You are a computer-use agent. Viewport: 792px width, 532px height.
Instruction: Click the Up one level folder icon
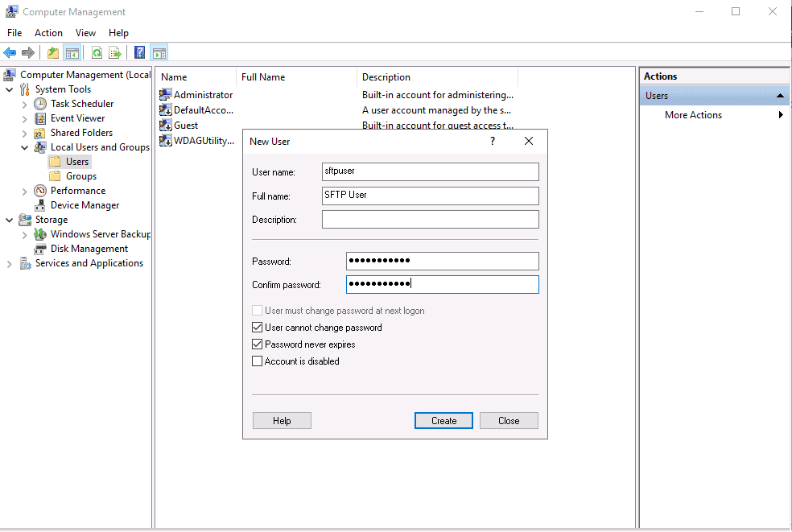tap(52, 52)
